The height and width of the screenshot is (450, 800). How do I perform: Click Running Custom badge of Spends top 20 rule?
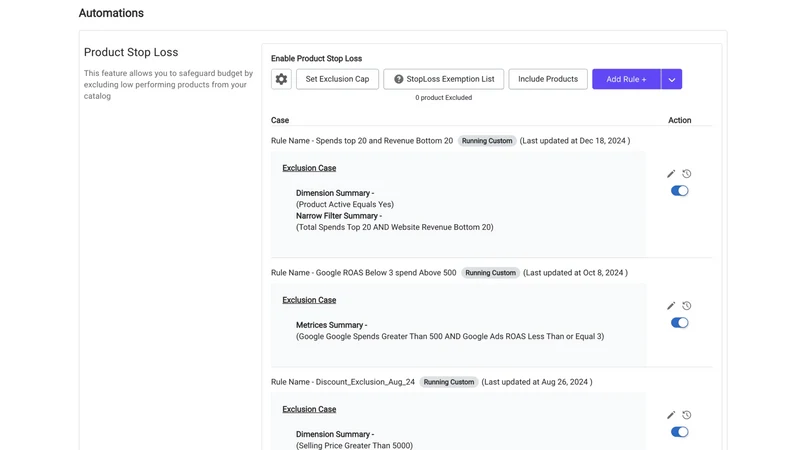point(487,141)
